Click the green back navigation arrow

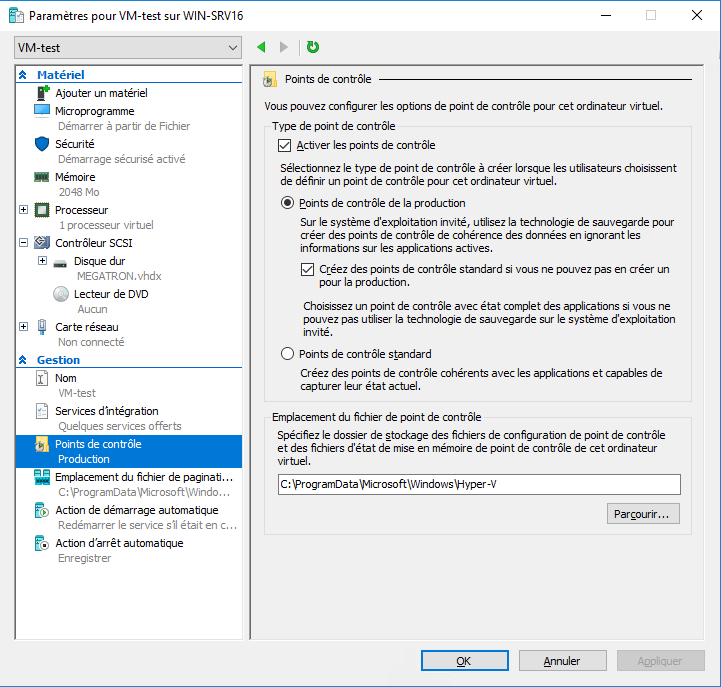coord(261,47)
